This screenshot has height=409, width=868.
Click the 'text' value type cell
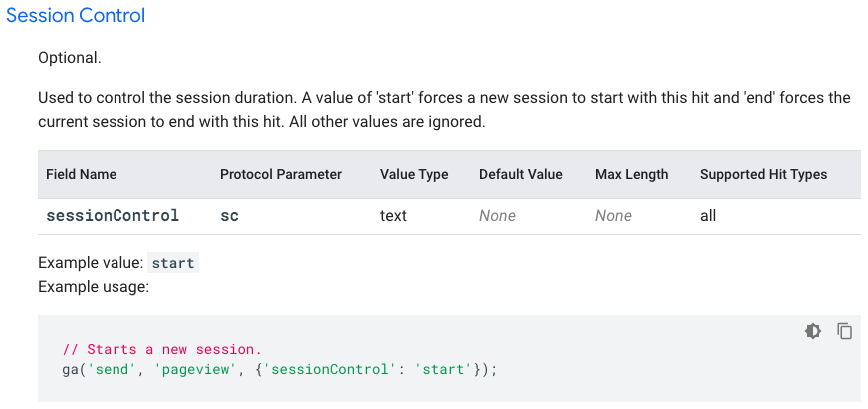tap(393, 215)
